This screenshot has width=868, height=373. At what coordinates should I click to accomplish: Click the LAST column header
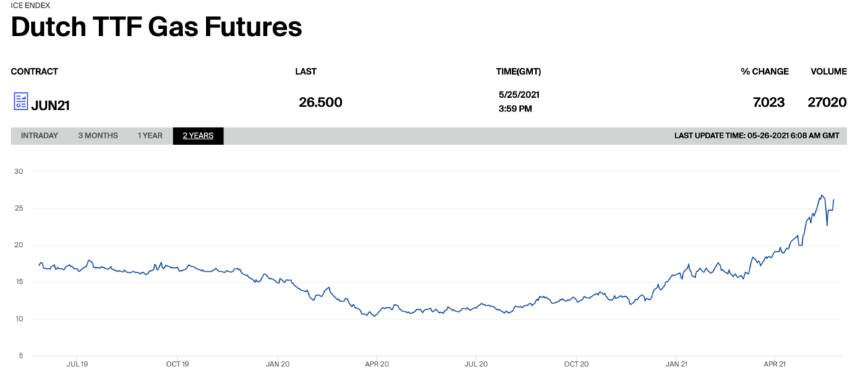[305, 72]
